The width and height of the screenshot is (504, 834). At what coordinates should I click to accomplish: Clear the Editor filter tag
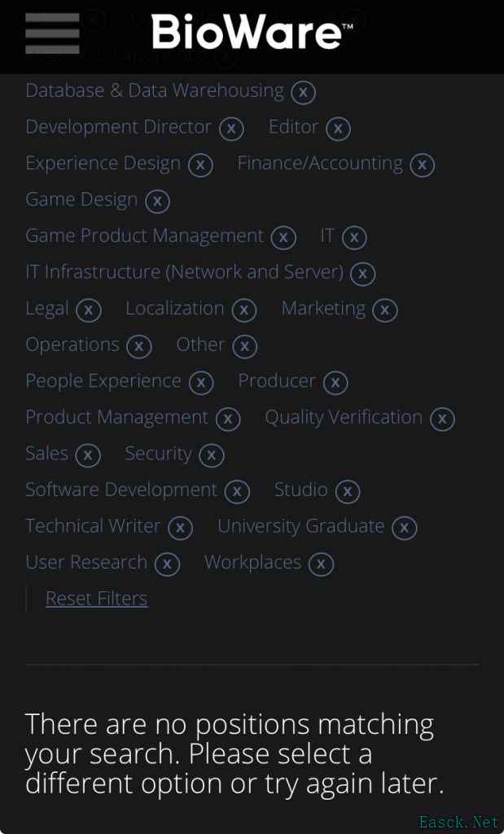[x=338, y=129]
